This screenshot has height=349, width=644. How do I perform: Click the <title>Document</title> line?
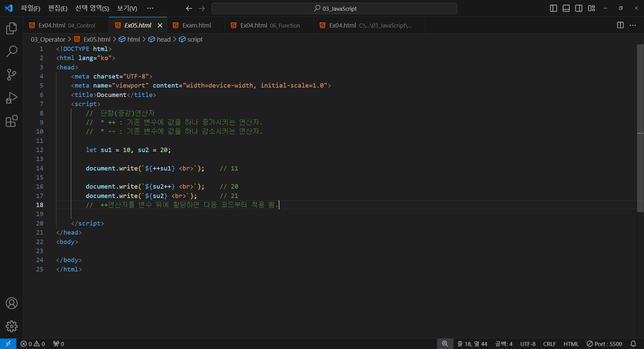click(x=113, y=95)
